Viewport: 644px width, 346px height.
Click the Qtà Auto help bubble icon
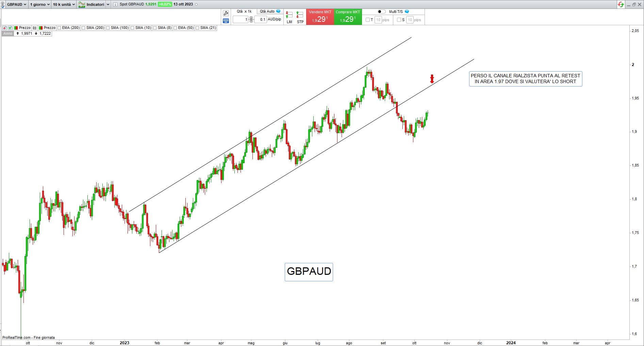tap(278, 11)
